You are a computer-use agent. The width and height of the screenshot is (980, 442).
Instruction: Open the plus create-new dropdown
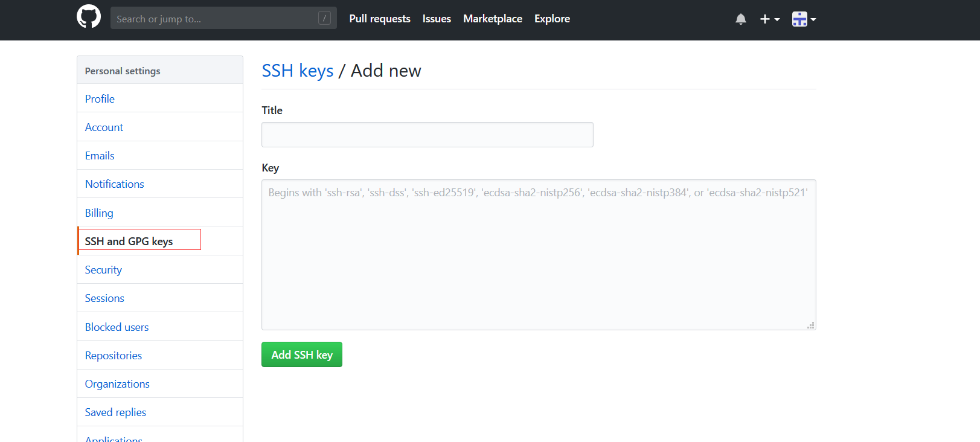click(x=770, y=19)
